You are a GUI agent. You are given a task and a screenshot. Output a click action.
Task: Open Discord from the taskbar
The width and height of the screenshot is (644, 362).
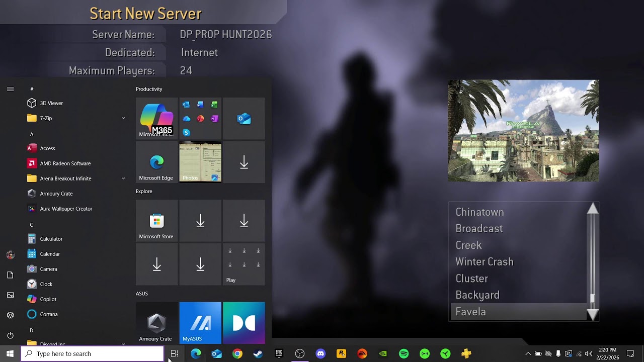click(320, 353)
